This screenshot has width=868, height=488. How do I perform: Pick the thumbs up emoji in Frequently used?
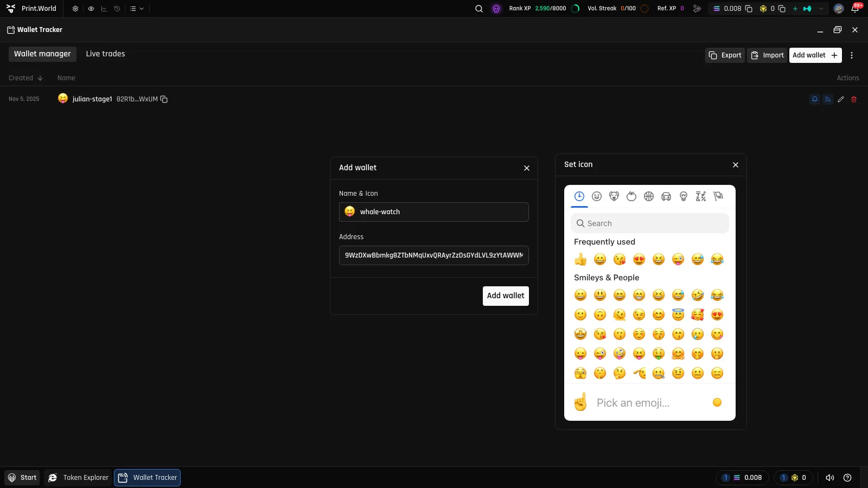(x=580, y=259)
